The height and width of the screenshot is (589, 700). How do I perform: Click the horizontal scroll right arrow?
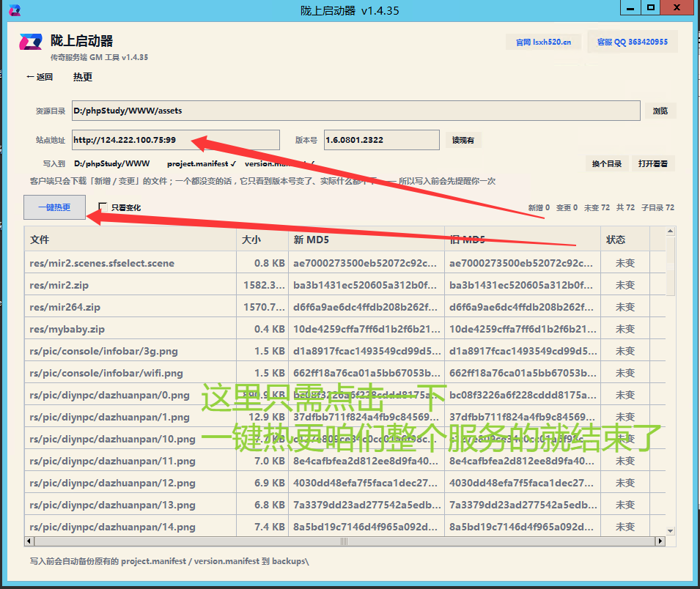(x=660, y=541)
